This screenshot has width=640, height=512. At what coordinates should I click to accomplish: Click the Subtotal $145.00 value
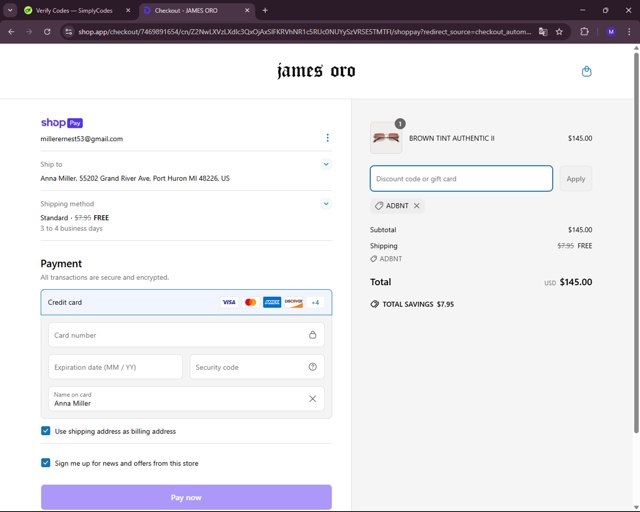580,230
